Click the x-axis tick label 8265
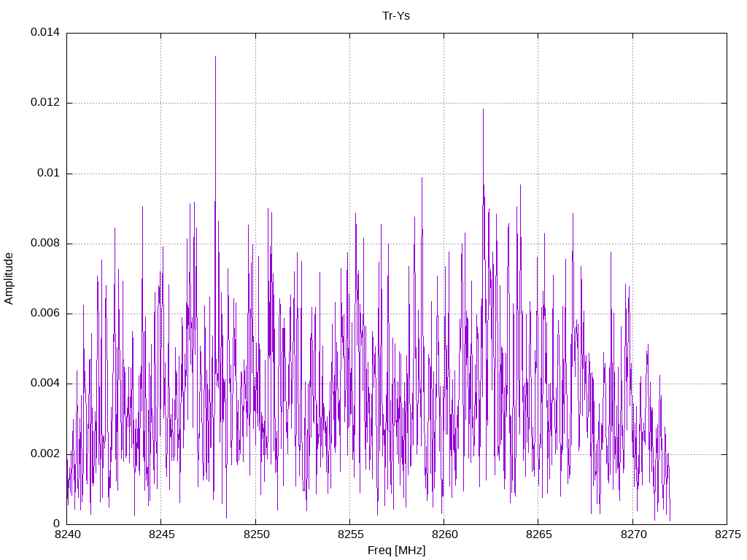 [x=539, y=534]
